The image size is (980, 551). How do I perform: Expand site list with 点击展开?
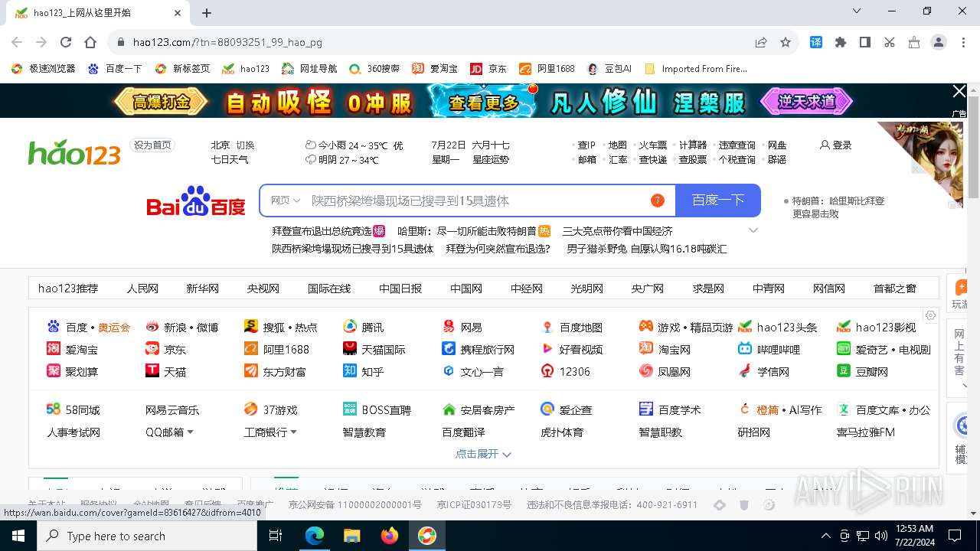[483, 454]
